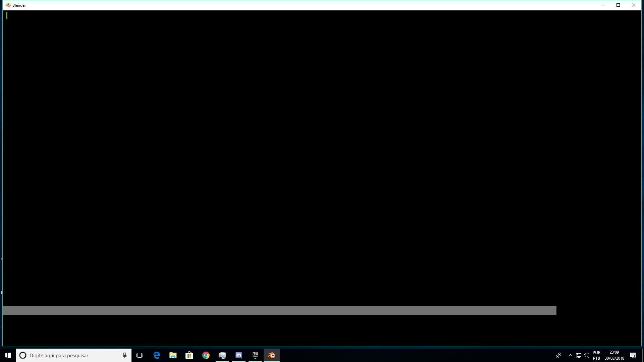Switch to Google Chrome in the taskbar
This screenshot has height=362, width=644.
click(206, 355)
